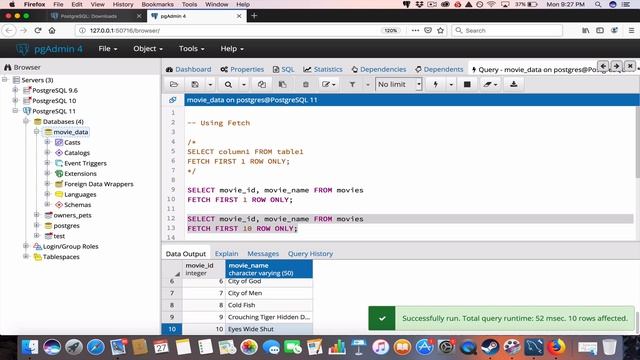Open file icon in query toolbar

coord(174,84)
